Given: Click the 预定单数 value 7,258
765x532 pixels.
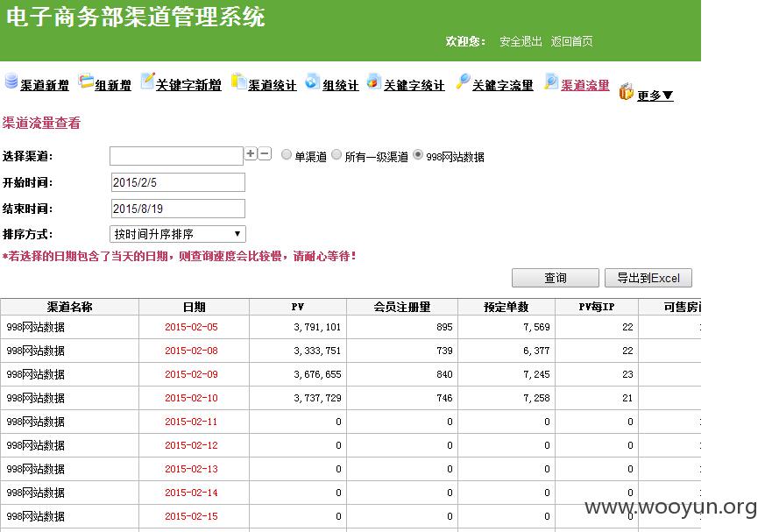Looking at the screenshot, I should (x=536, y=398).
